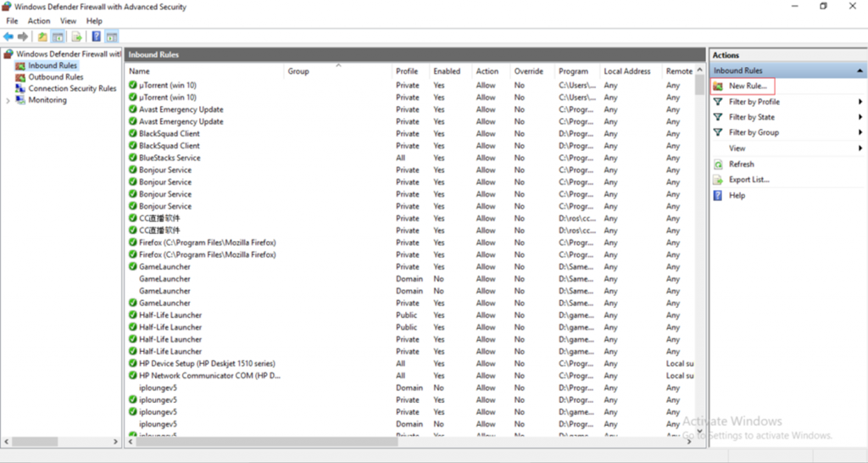Sort by the Name column header
This screenshot has height=463, width=868.
coord(139,71)
